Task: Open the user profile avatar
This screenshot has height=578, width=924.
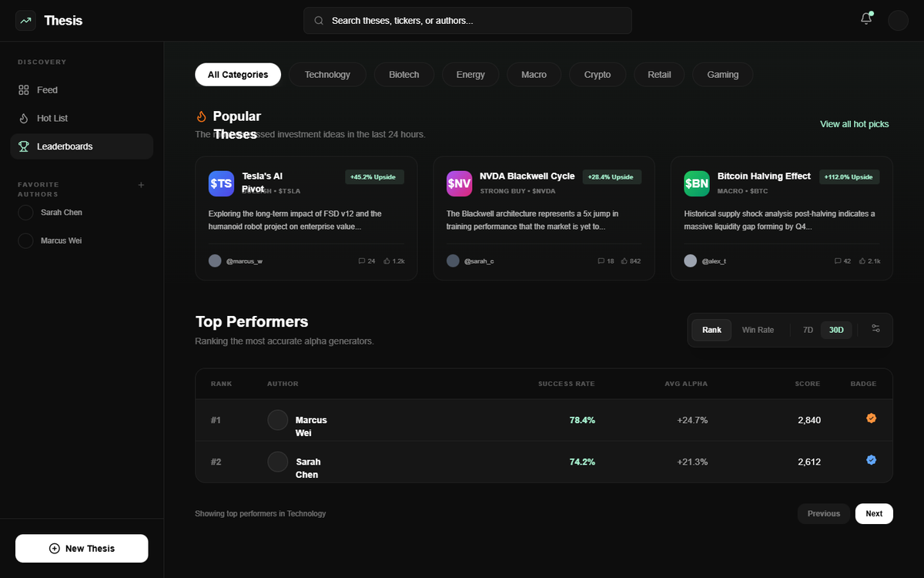Action: coord(899,20)
